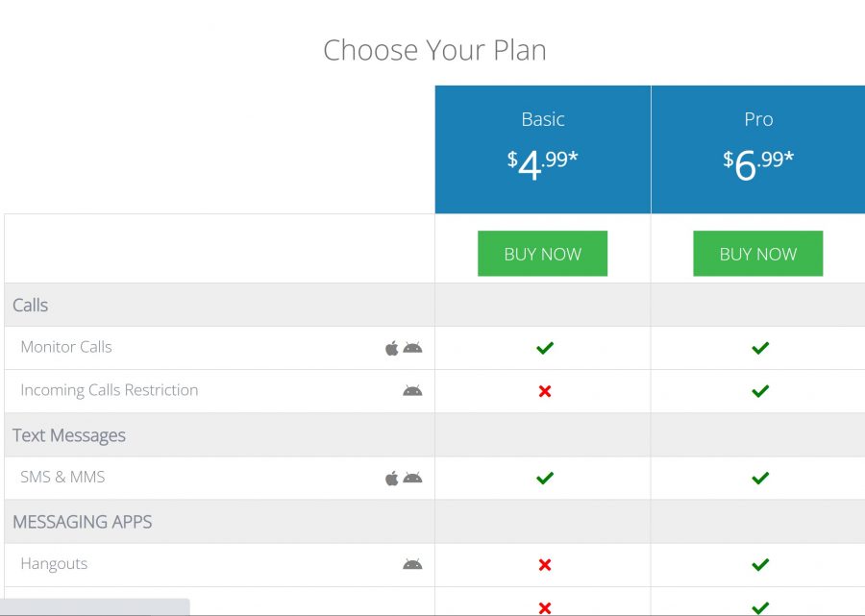The width and height of the screenshot is (865, 616).
Task: Select the Android icon next to Incoming Calls Restriction
Action: (x=413, y=391)
